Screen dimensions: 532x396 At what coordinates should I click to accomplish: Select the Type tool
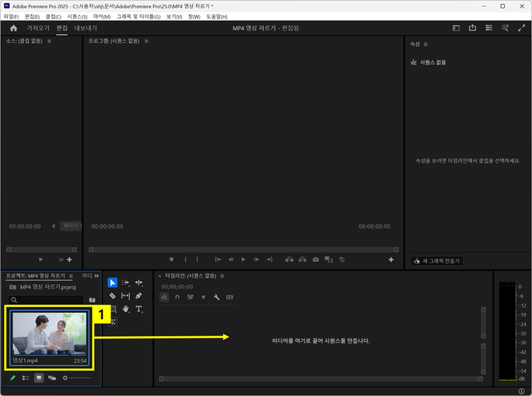139,309
